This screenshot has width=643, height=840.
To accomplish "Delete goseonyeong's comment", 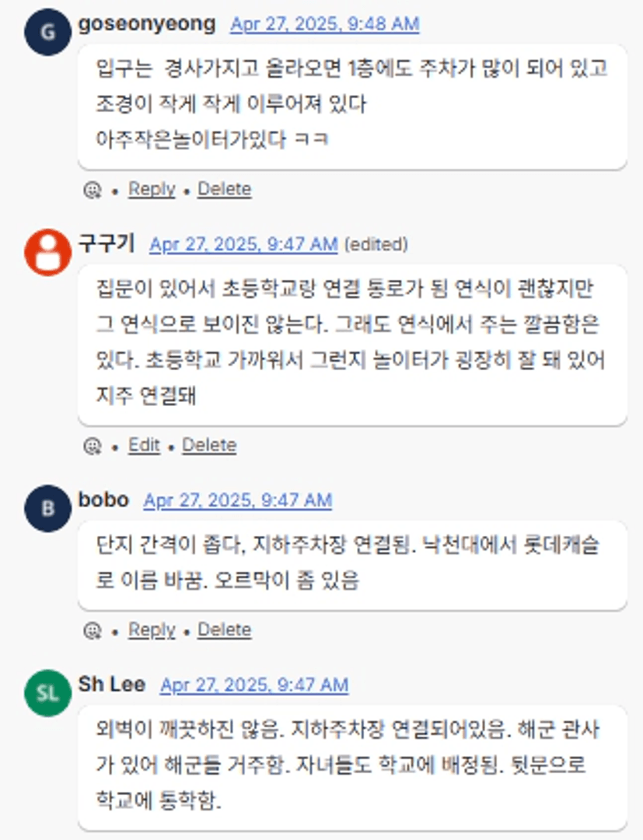I will (x=224, y=189).
